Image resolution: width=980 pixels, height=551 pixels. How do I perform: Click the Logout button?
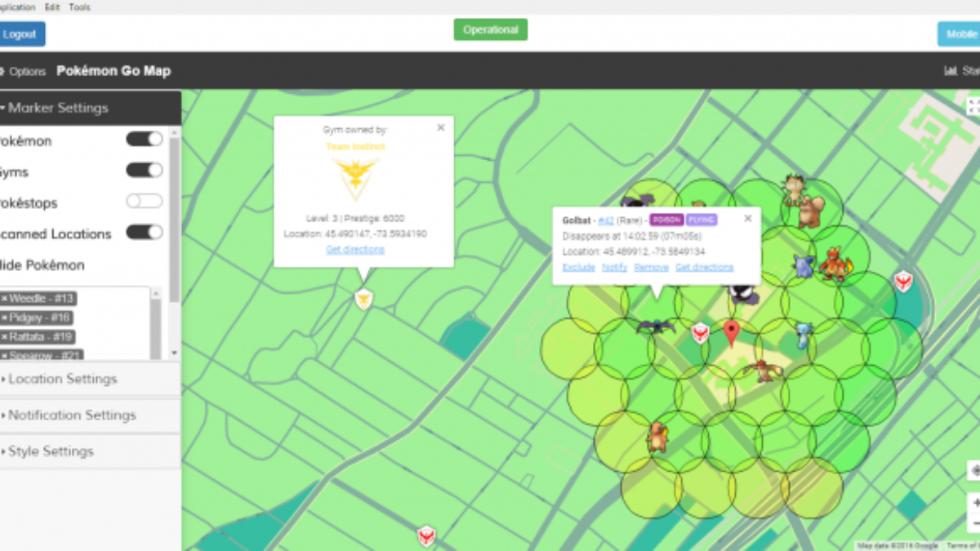pos(21,34)
